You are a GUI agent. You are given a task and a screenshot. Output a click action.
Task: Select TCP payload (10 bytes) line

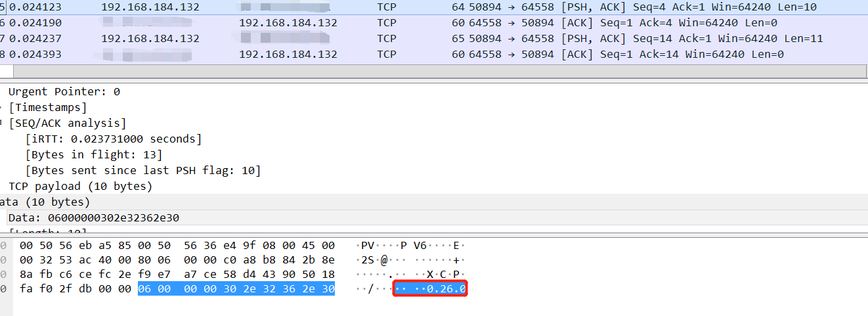pyautogui.click(x=80, y=186)
